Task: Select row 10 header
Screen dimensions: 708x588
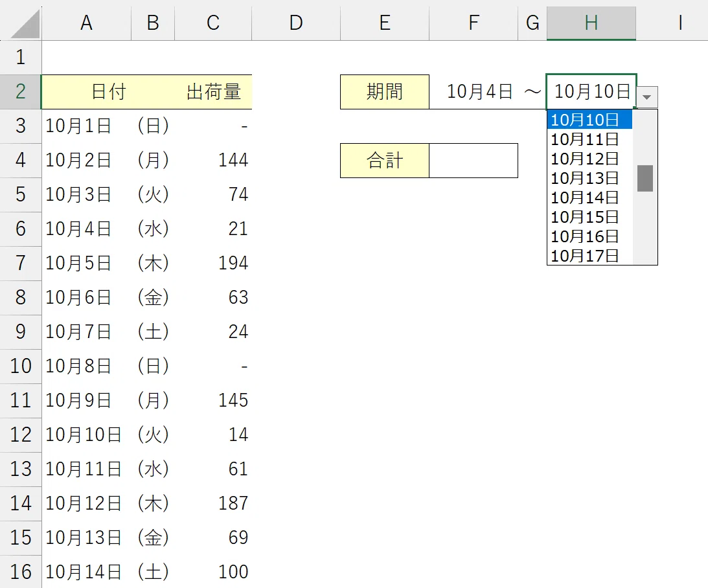Action: coord(20,366)
